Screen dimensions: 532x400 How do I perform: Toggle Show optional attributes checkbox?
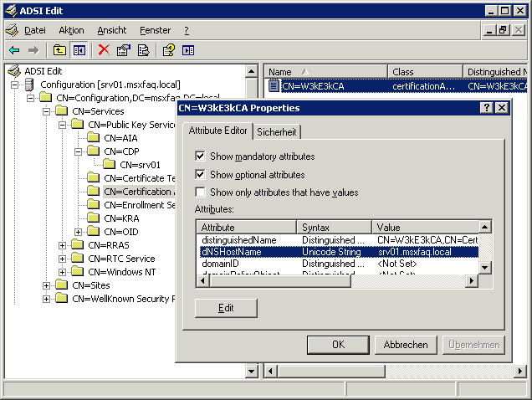(200, 175)
